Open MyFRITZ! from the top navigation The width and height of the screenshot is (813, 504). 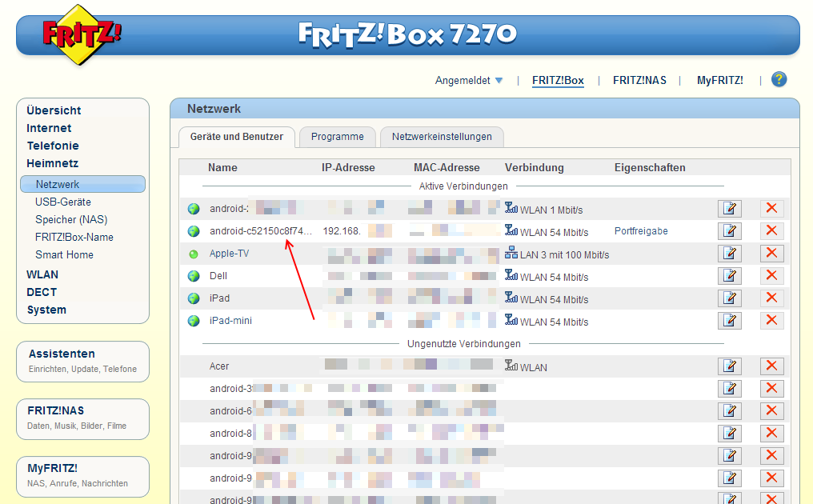[719, 80]
